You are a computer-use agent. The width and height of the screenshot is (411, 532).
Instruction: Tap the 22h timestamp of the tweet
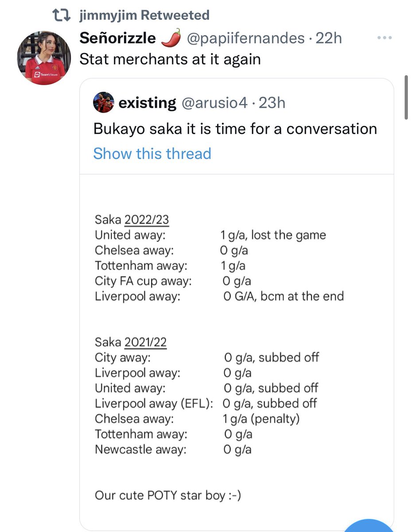click(329, 39)
